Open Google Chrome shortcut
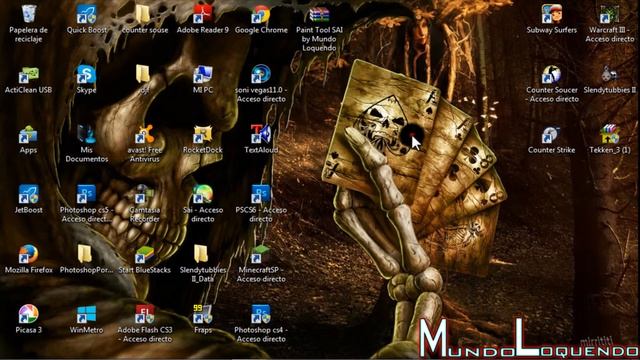 pos(261,14)
